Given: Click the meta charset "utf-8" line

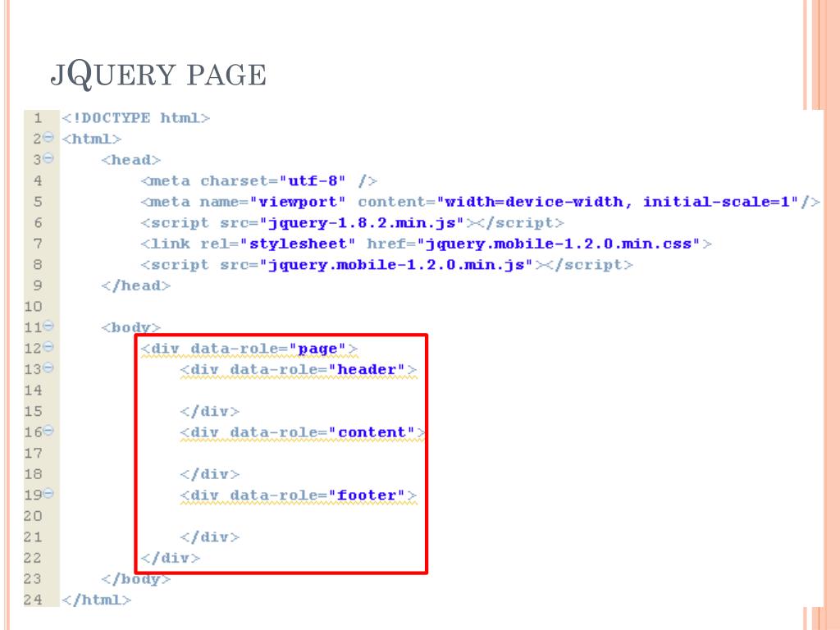Looking at the screenshot, I should pyautogui.click(x=259, y=181).
